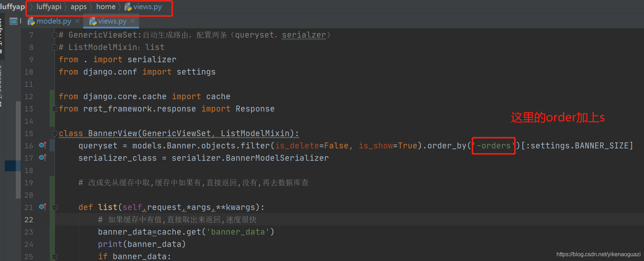This screenshot has width=644, height=261.
Task: Select the views.py editor tab
Action: click(112, 21)
